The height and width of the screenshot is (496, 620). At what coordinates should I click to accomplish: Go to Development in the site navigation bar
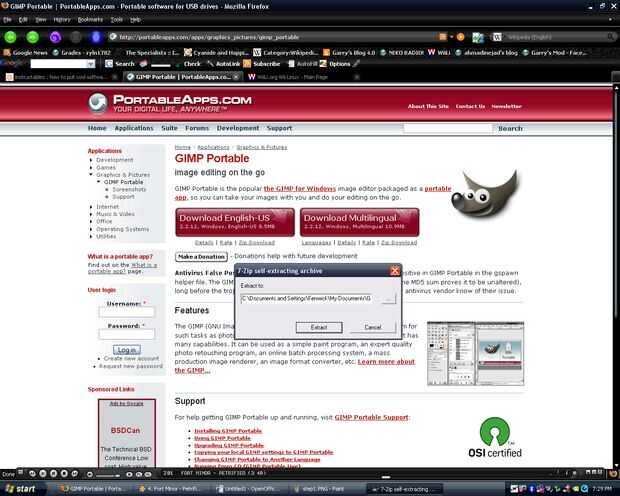pos(238,128)
